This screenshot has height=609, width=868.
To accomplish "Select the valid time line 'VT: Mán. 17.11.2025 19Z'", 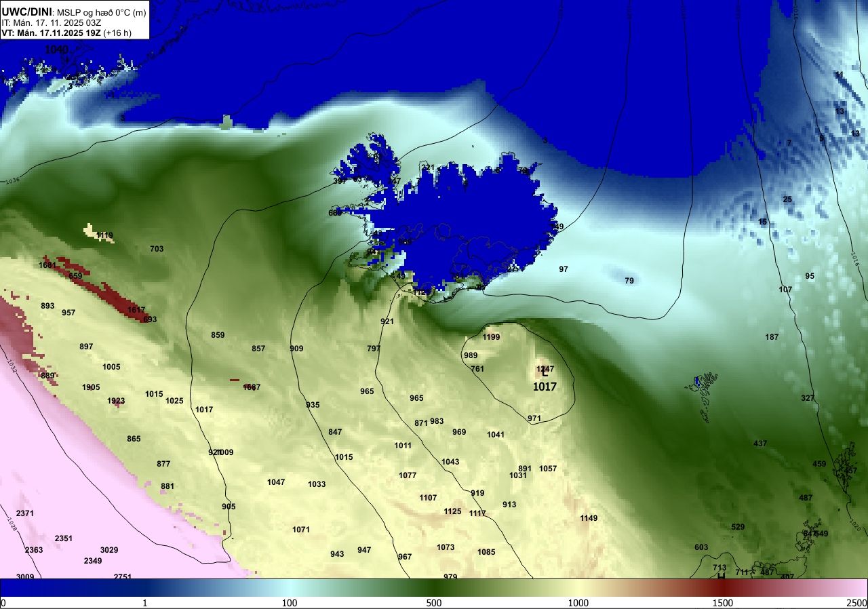I will (x=51, y=33).
